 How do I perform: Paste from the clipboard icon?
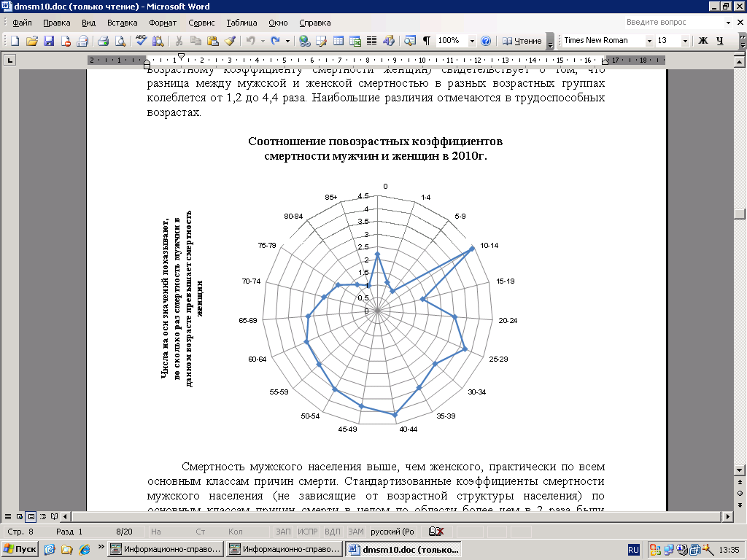[212, 41]
